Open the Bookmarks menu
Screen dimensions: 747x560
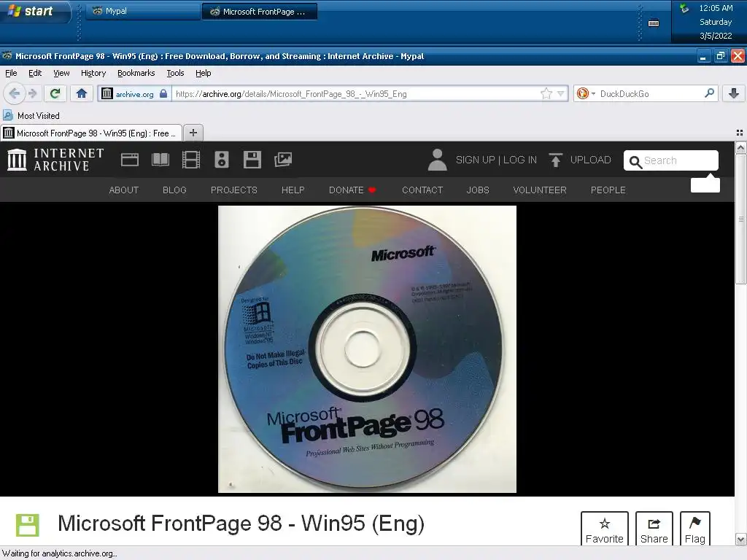[136, 73]
